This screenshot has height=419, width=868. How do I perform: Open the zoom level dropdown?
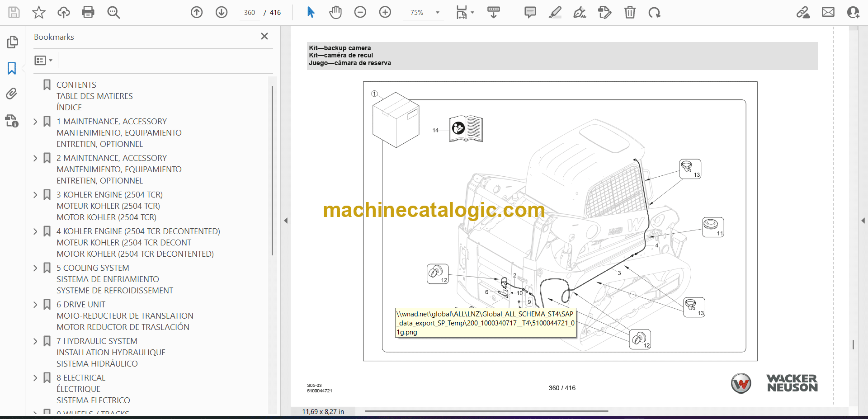[437, 13]
